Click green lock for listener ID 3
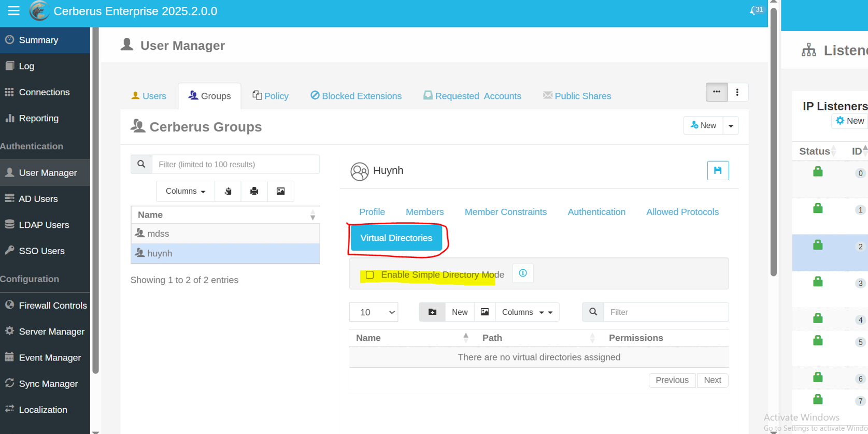The image size is (868, 434). (818, 282)
